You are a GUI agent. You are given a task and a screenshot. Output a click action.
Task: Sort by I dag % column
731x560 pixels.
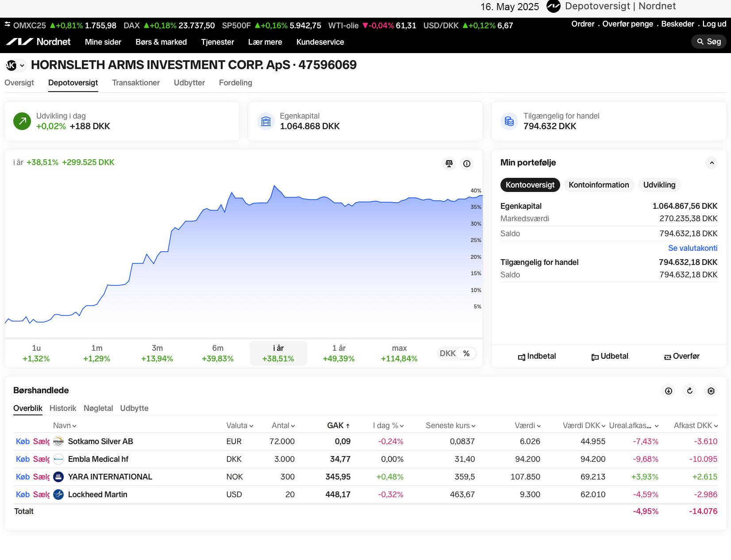[388, 426]
